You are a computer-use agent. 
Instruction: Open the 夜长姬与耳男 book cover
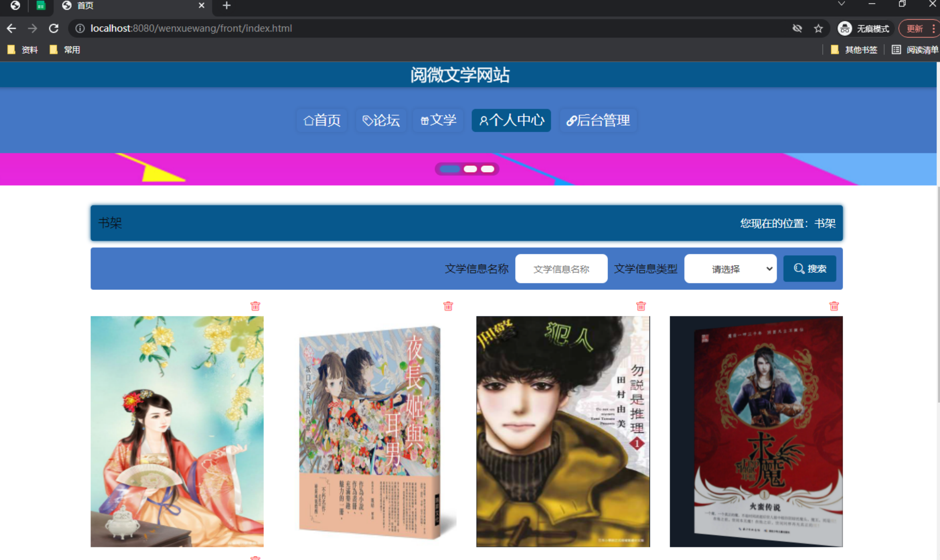coord(370,431)
